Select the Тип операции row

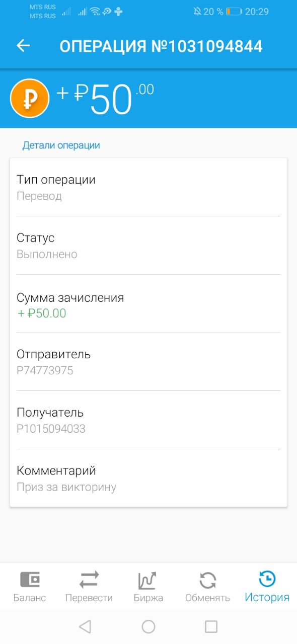[148, 187]
